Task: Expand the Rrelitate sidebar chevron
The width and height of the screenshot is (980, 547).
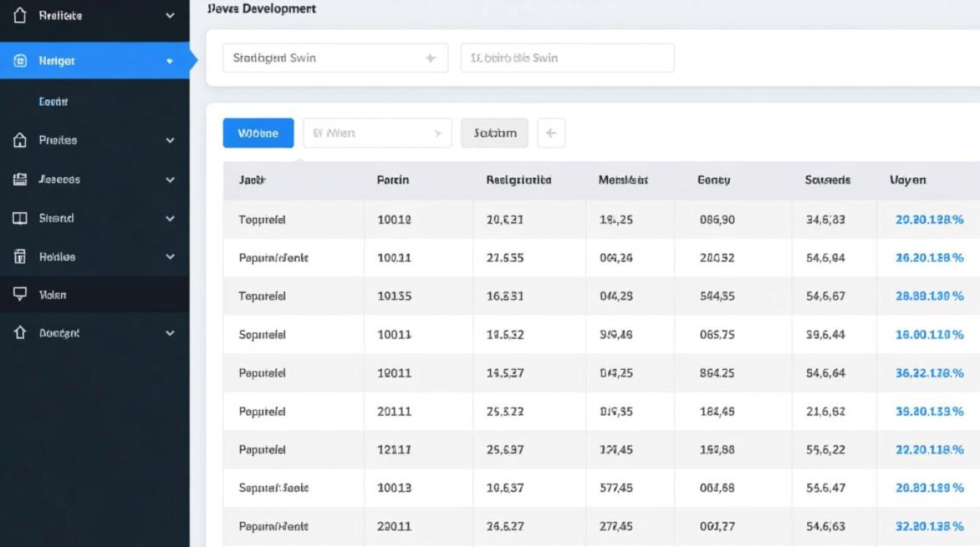Action: [x=170, y=15]
